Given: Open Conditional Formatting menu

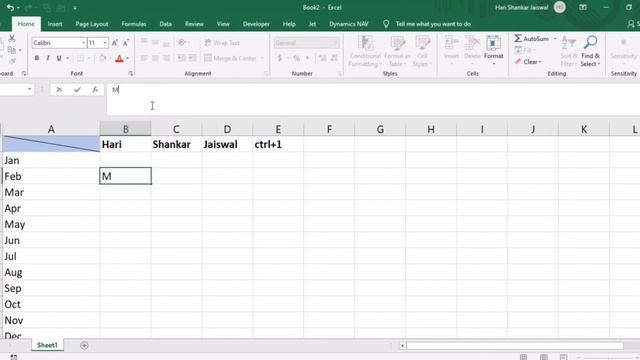Looking at the screenshot, I should pyautogui.click(x=365, y=51).
